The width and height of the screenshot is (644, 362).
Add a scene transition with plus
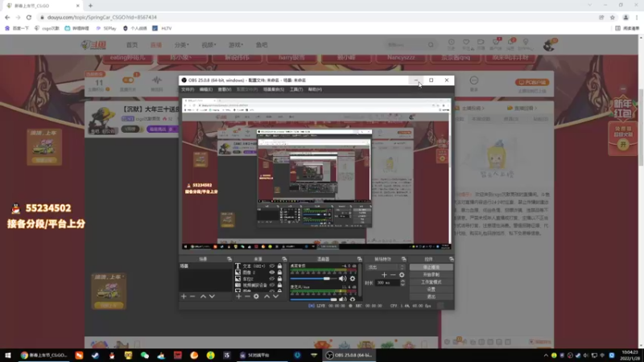point(384,275)
